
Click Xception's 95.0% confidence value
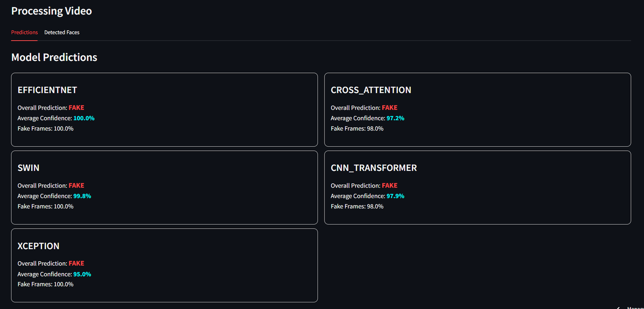point(82,274)
